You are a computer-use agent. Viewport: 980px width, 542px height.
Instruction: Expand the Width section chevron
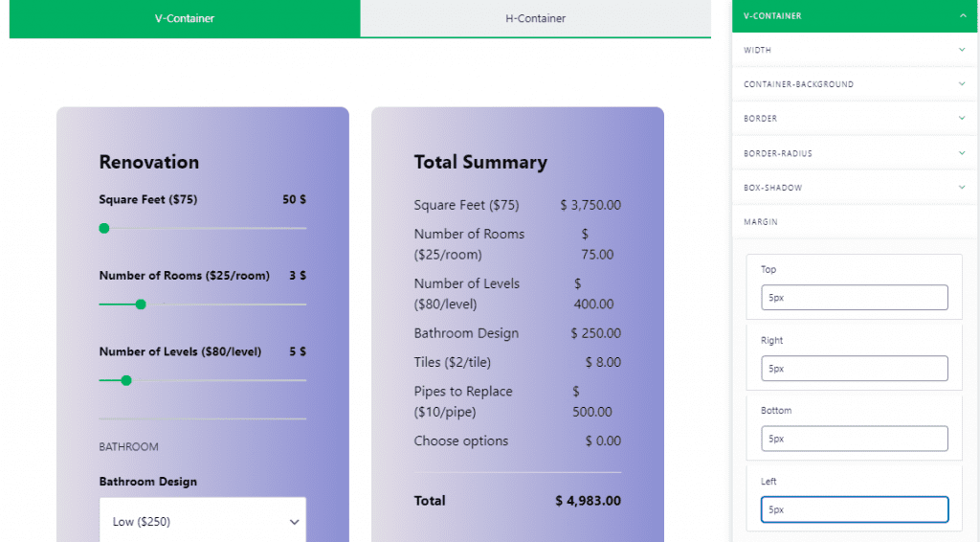(962, 50)
